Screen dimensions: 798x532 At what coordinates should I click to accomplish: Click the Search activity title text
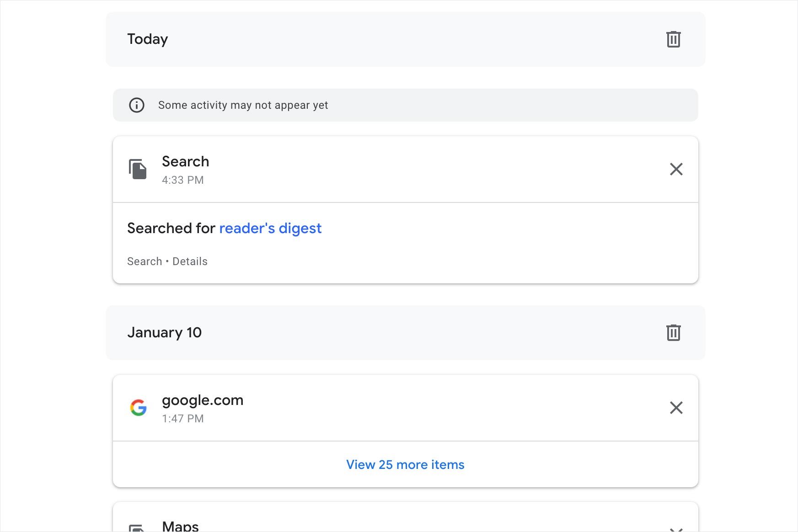(185, 161)
